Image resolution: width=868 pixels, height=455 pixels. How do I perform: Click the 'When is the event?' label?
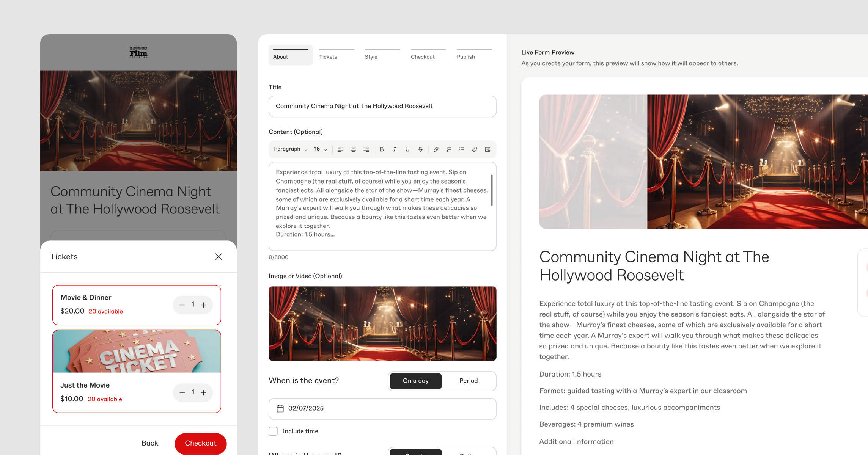tap(304, 381)
